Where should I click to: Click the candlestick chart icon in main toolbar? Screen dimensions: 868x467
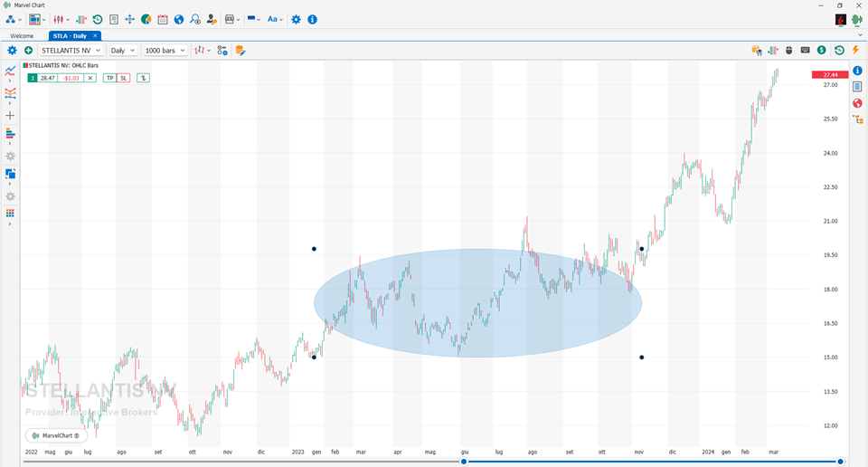(58, 19)
